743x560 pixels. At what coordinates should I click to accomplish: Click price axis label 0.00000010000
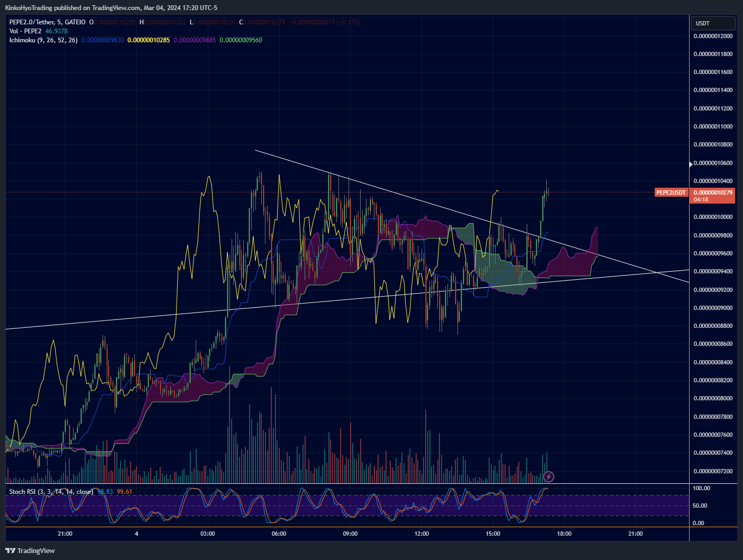tap(713, 217)
